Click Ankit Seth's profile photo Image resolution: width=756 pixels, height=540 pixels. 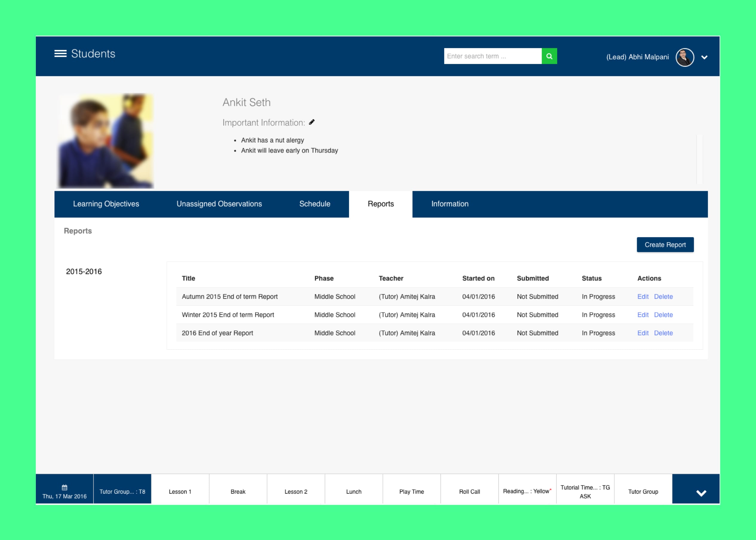pyautogui.click(x=106, y=141)
